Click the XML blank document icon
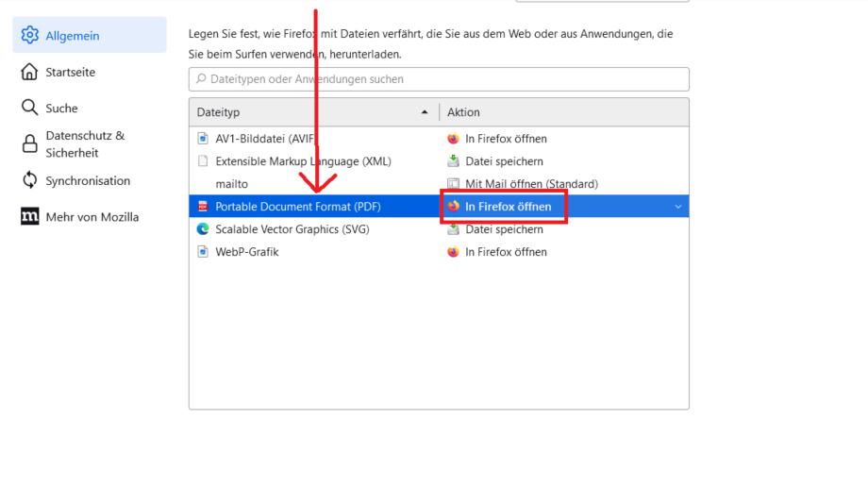The height and width of the screenshot is (487, 868). [x=203, y=161]
